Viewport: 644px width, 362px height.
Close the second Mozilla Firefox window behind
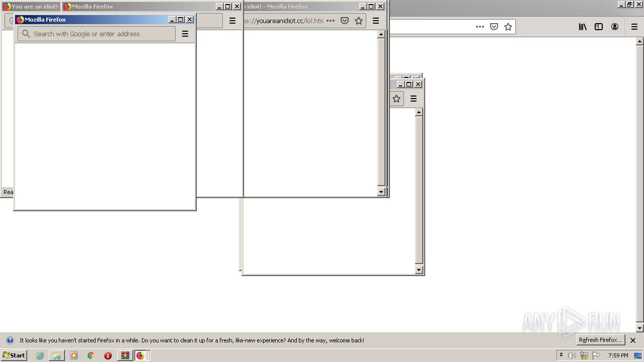pos(237,7)
